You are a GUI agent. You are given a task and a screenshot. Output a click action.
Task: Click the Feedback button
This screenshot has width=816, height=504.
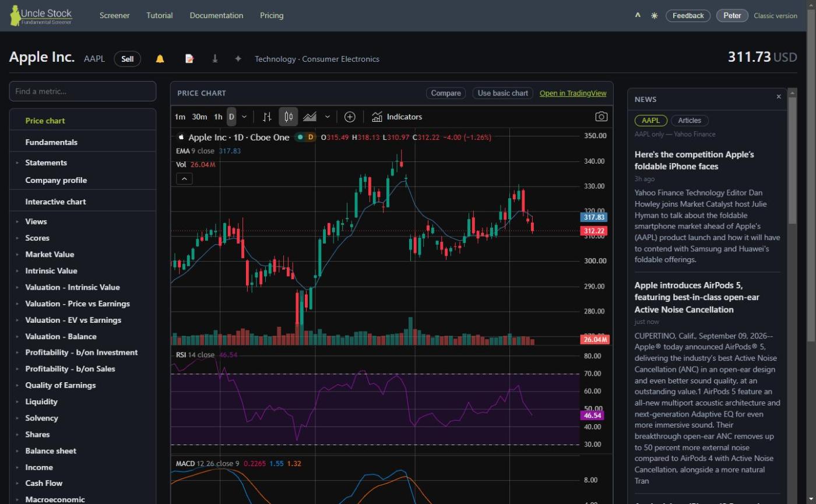688,16
